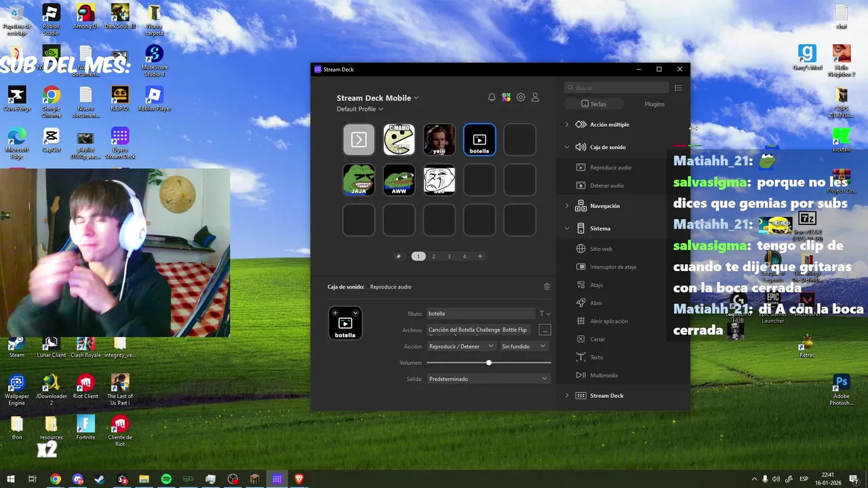The image size is (868, 488).
Task: Open CapCut desktop shortcut
Action: click(x=51, y=141)
